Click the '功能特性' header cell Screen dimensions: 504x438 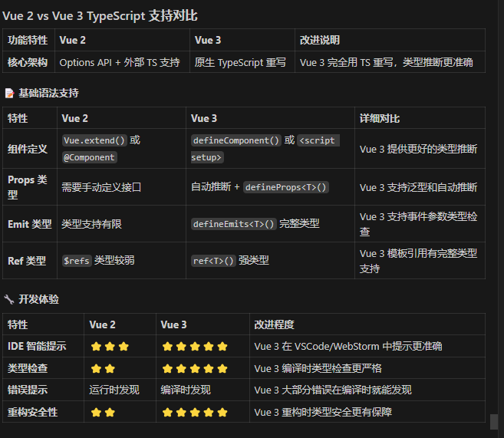tap(28, 40)
